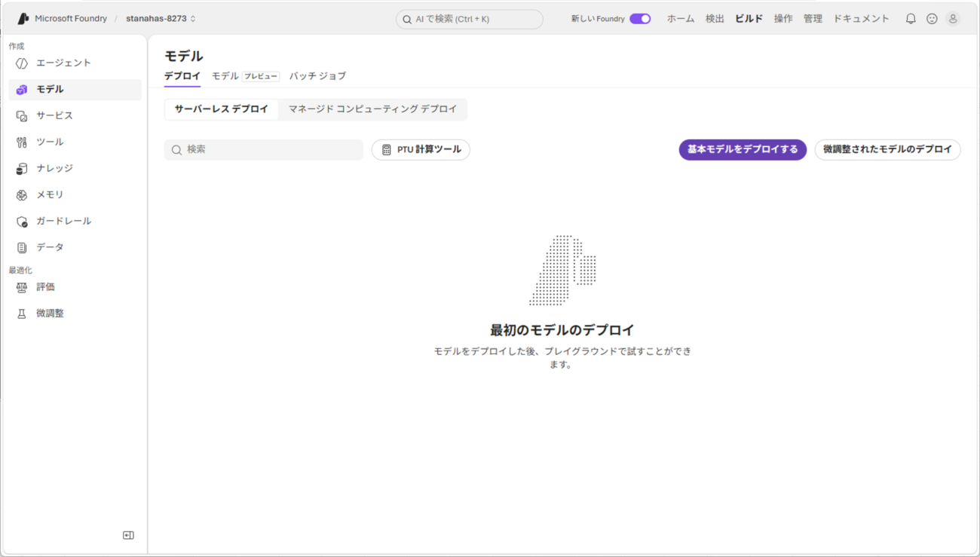
Task: Open ドキュメント link in top bar
Action: tap(861, 19)
